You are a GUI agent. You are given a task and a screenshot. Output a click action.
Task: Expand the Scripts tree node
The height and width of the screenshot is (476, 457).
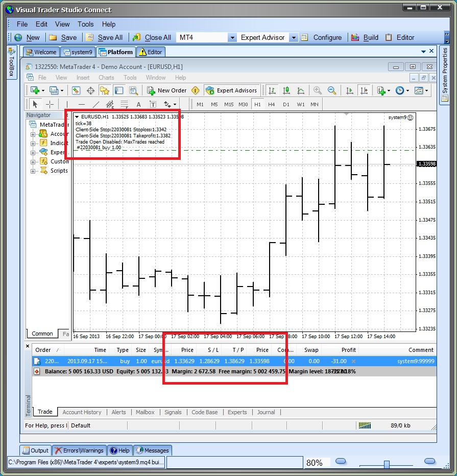click(x=33, y=171)
